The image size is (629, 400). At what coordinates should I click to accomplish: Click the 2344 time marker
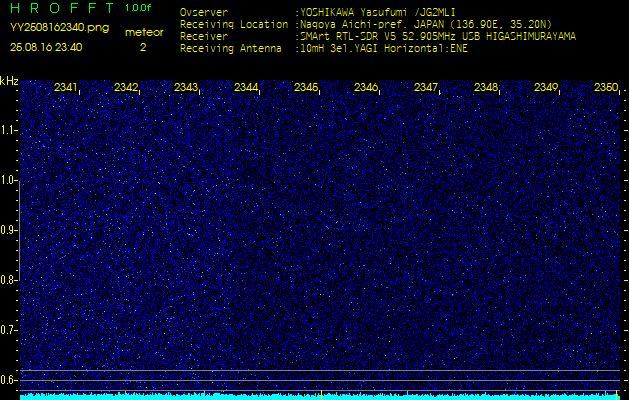(246, 87)
